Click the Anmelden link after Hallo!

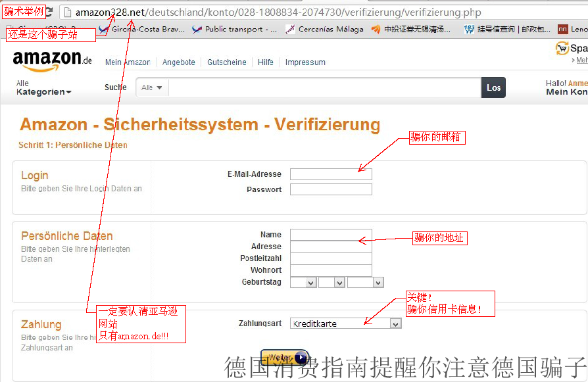pos(578,84)
